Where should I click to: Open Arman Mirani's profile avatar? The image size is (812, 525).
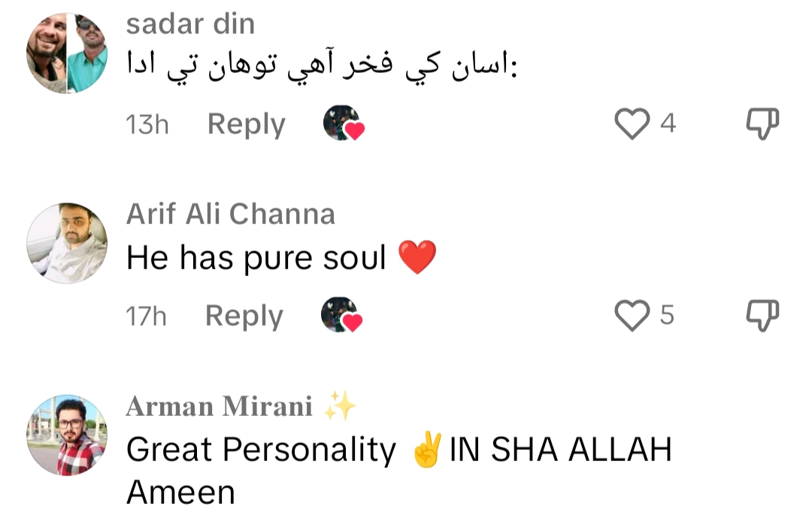tap(67, 435)
